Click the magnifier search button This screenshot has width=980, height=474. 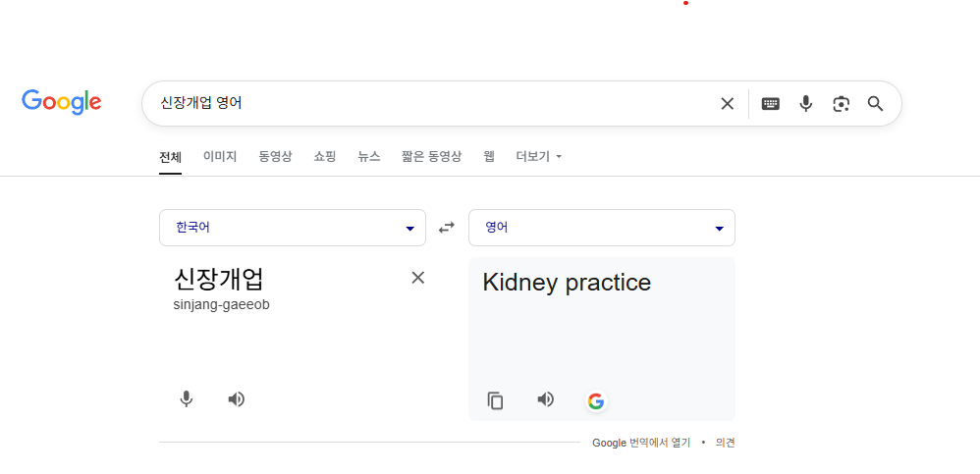875,104
